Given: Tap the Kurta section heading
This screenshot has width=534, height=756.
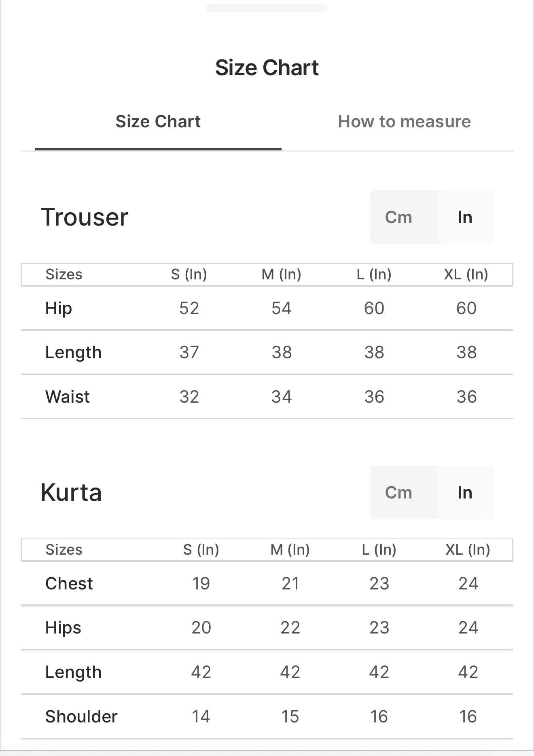Looking at the screenshot, I should [71, 492].
